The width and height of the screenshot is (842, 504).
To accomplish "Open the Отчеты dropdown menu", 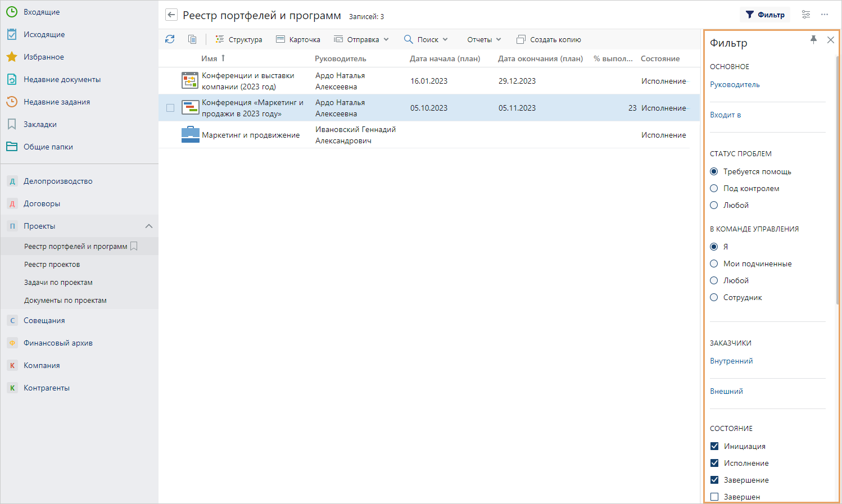I will point(483,39).
